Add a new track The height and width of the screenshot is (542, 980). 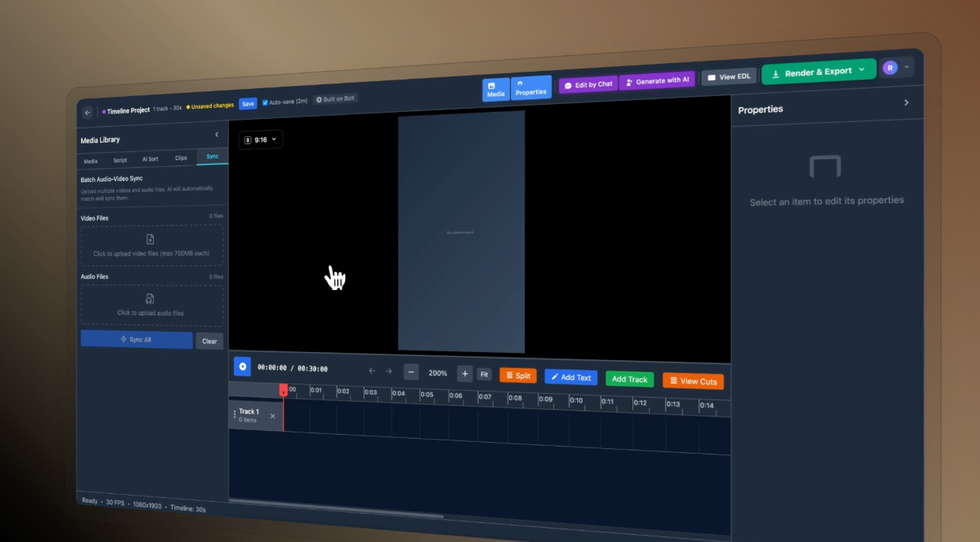pyautogui.click(x=630, y=379)
